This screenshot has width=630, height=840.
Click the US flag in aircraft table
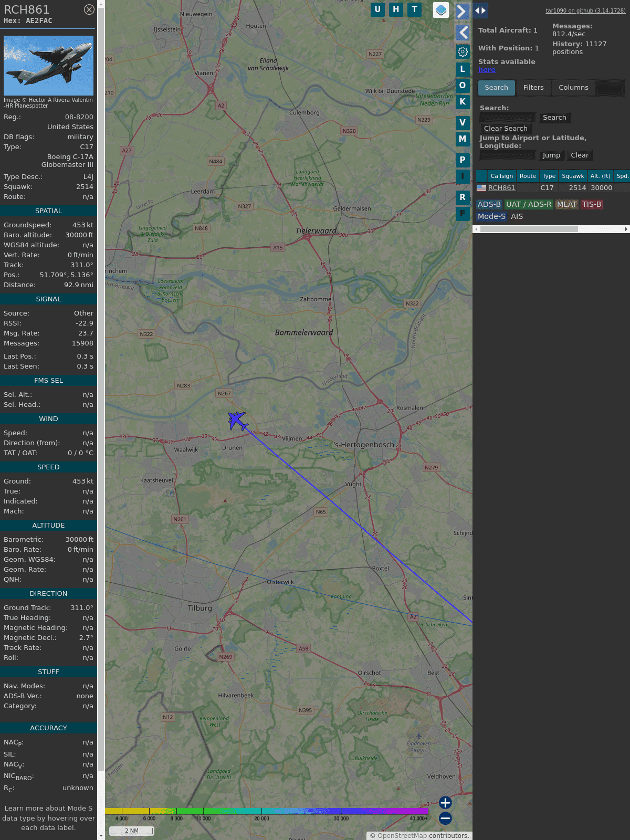tap(481, 188)
